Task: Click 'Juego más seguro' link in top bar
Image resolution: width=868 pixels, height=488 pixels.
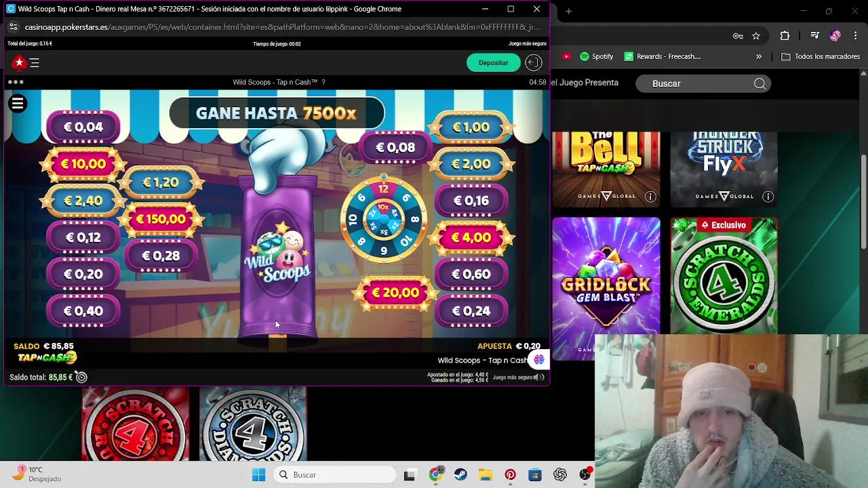Action: (x=527, y=43)
